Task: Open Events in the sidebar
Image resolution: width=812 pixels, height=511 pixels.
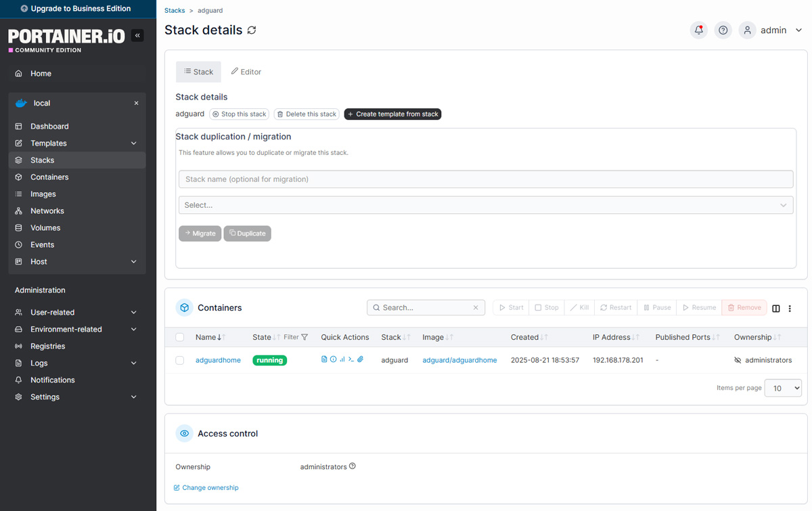Action: (77, 244)
